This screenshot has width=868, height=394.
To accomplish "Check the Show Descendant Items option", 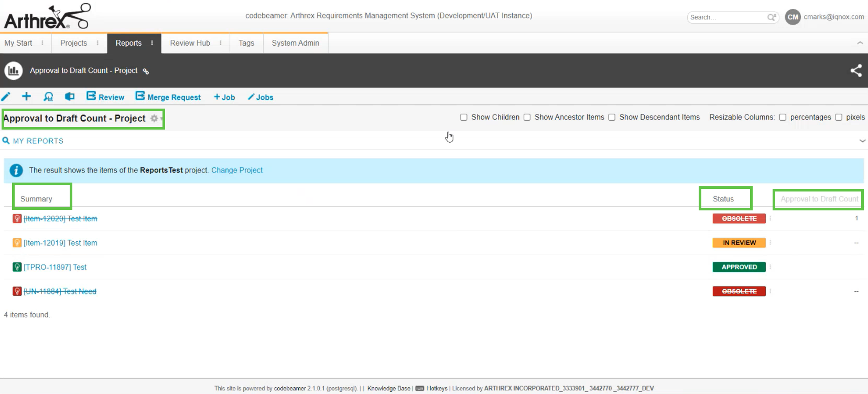I will tap(612, 118).
